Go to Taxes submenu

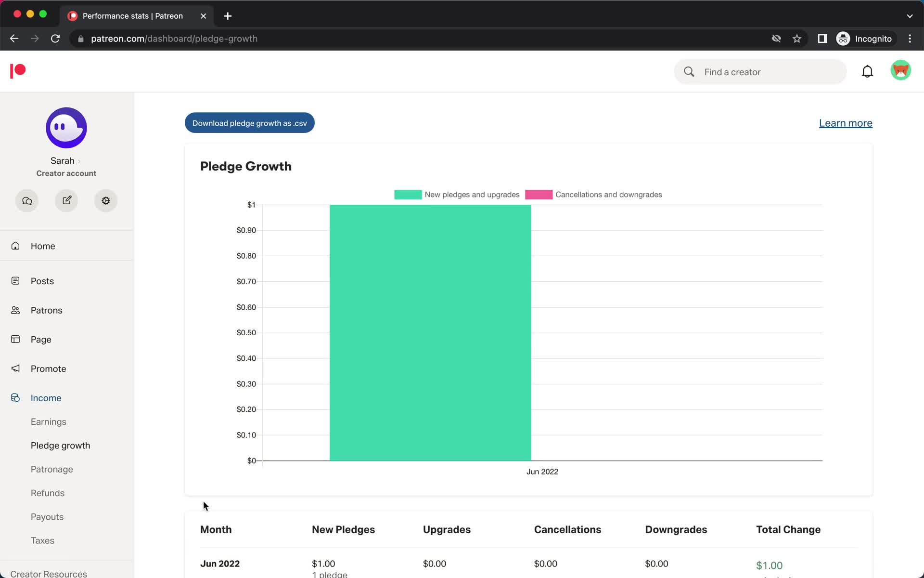[x=42, y=540]
